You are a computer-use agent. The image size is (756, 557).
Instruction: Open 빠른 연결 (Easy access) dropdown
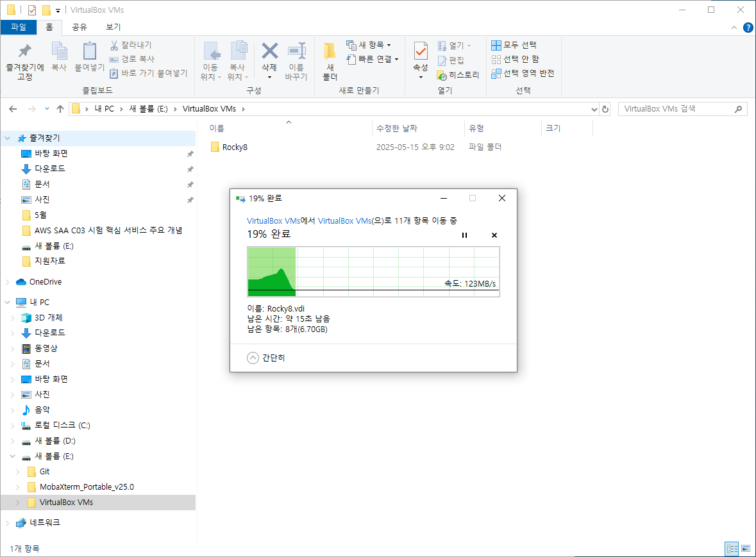point(372,59)
